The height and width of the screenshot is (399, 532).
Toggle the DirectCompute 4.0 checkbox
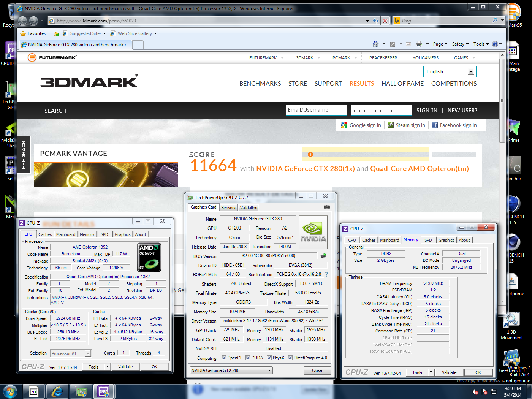tap(290, 358)
